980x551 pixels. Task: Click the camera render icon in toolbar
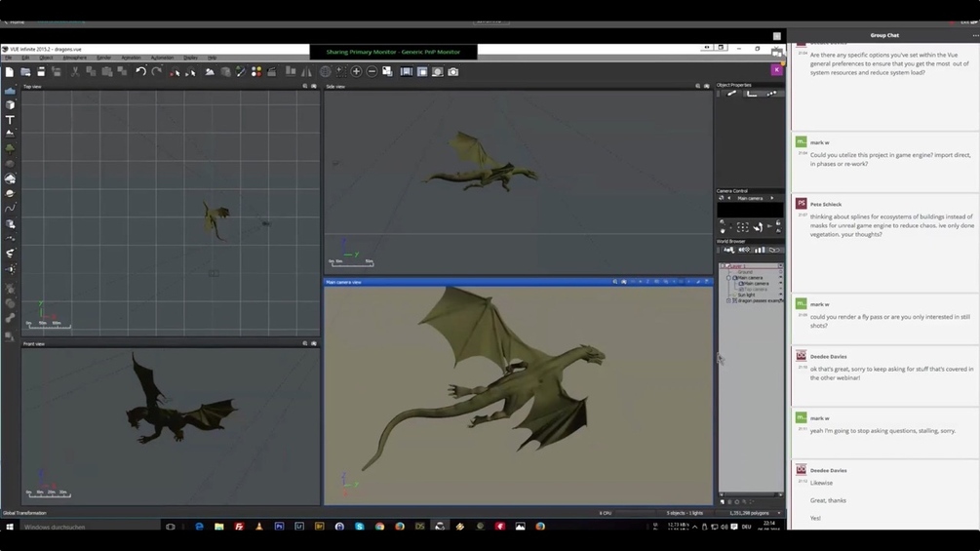pos(452,72)
